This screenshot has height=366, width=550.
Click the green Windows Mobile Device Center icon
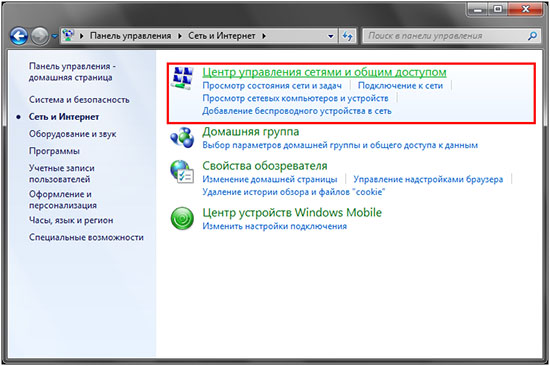(x=182, y=218)
